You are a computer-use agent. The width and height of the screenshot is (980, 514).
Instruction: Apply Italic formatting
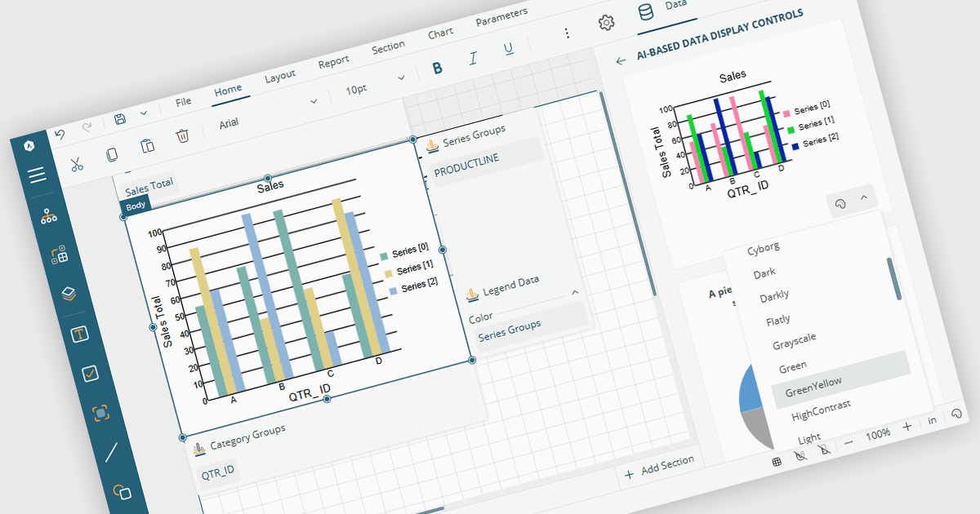pos(473,59)
